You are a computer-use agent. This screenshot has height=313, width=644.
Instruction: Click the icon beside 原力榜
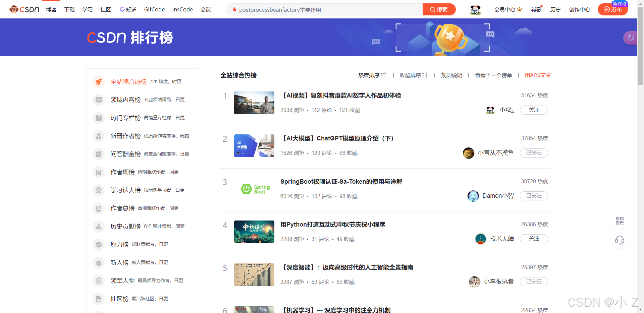99,244
